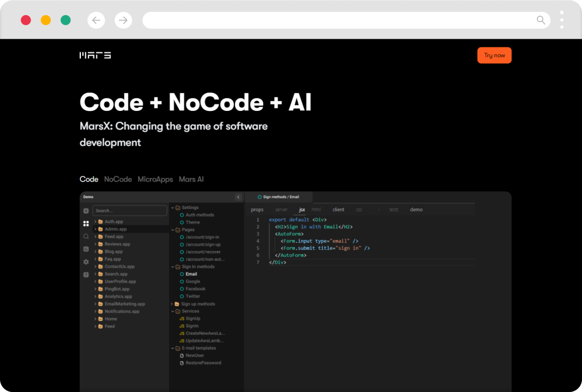Open the bar-chart analytics sidebar icon

coord(86,249)
